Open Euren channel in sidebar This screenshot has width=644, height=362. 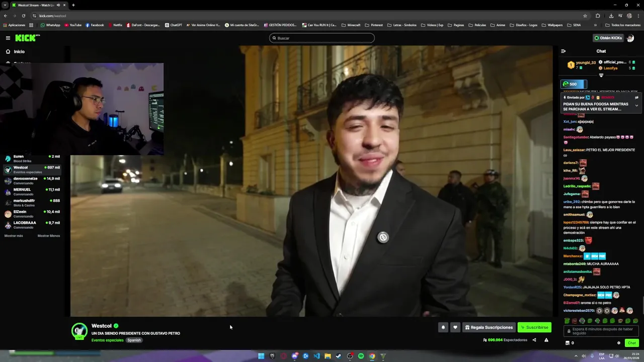pyautogui.click(x=32, y=158)
